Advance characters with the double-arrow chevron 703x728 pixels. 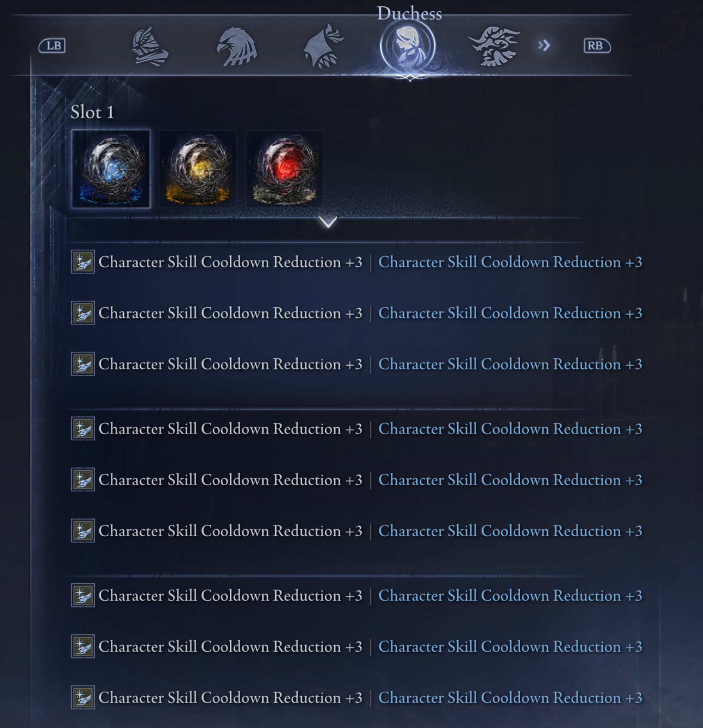tap(544, 46)
